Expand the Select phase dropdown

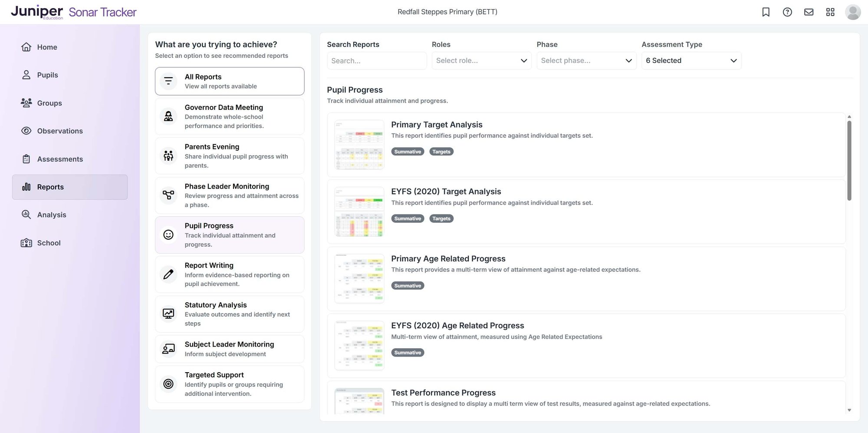[x=586, y=60]
